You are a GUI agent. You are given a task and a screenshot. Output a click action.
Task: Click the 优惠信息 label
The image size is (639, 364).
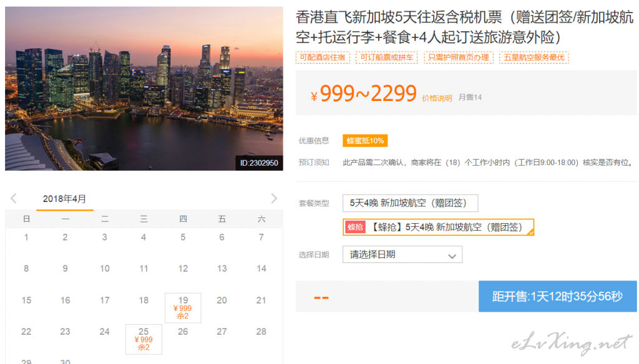click(x=314, y=141)
